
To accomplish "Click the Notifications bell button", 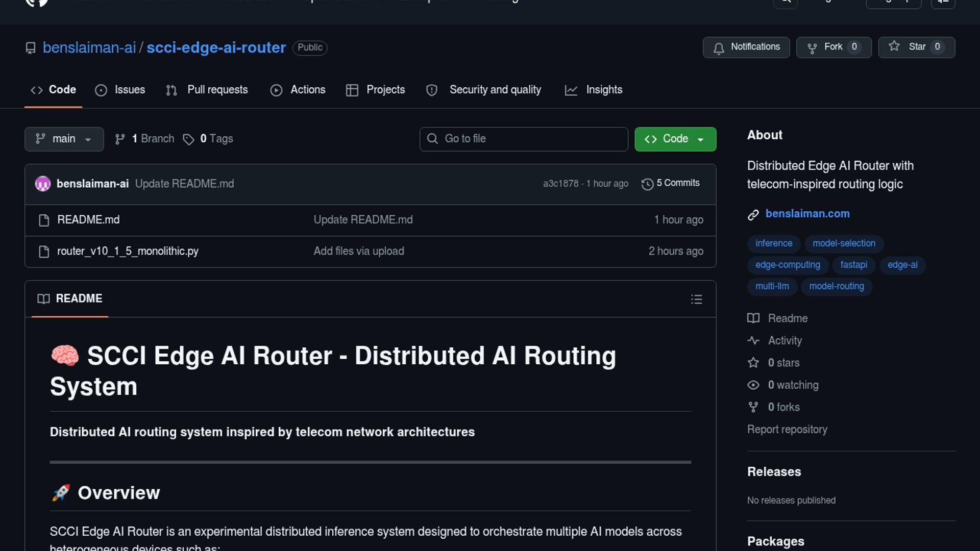I will (746, 47).
